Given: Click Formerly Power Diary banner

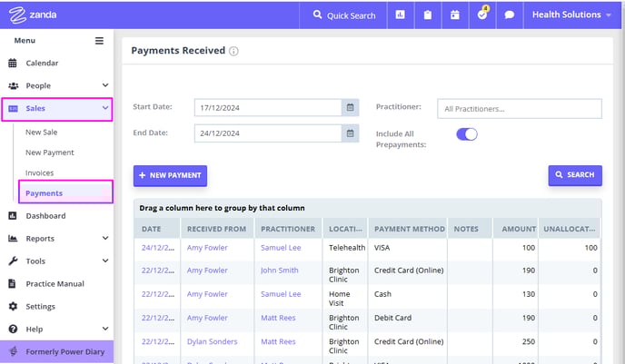Looking at the screenshot, I should click(56, 351).
